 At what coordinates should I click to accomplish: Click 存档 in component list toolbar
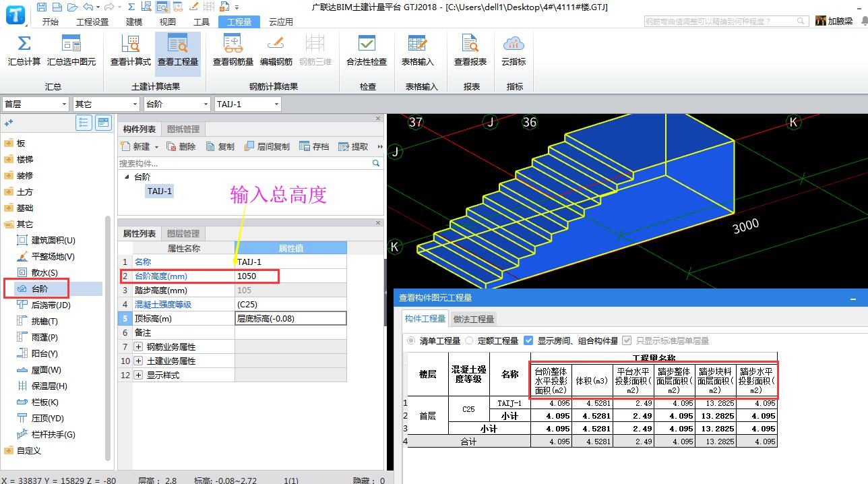pyautogui.click(x=314, y=146)
